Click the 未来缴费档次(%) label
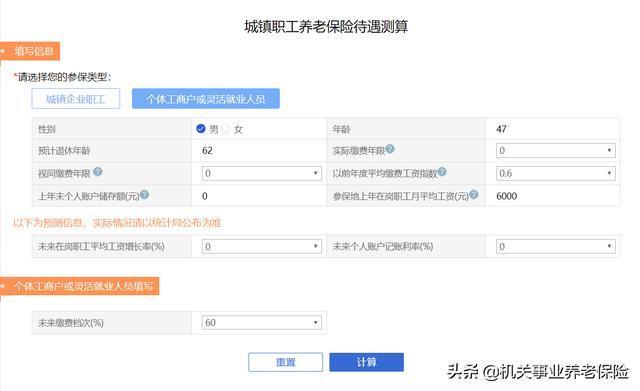Viewport: 640px width, 391px height. click(71, 323)
